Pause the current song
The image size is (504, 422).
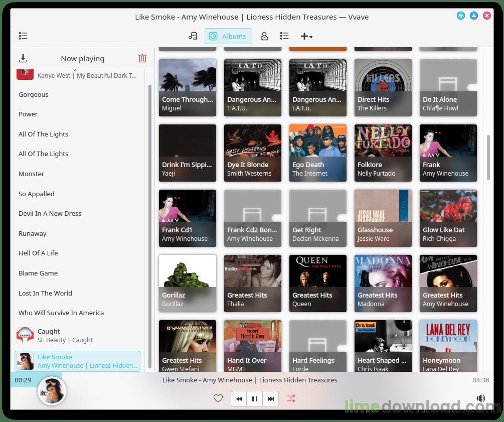(255, 399)
